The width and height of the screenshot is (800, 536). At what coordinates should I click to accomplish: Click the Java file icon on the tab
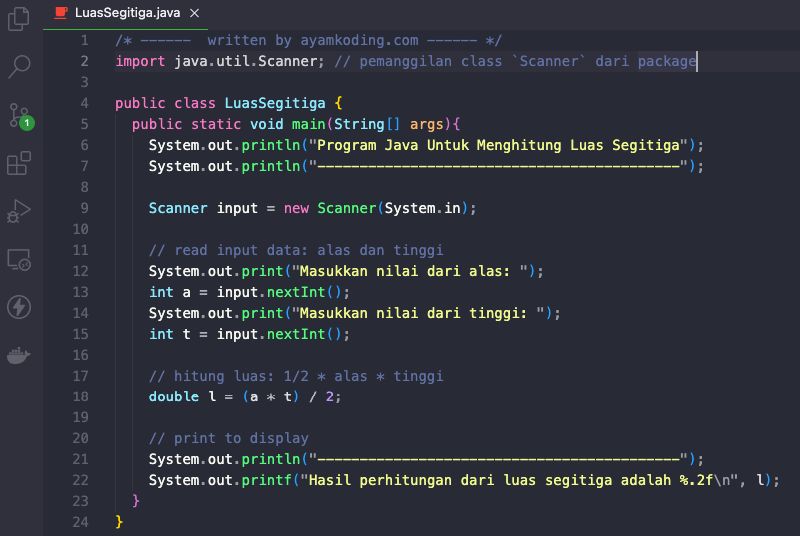[61, 13]
